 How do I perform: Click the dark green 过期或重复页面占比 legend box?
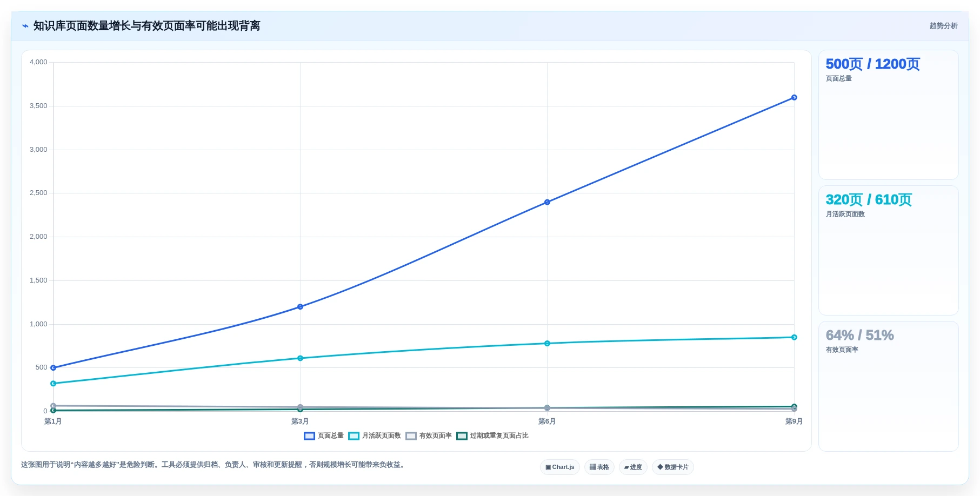click(462, 436)
